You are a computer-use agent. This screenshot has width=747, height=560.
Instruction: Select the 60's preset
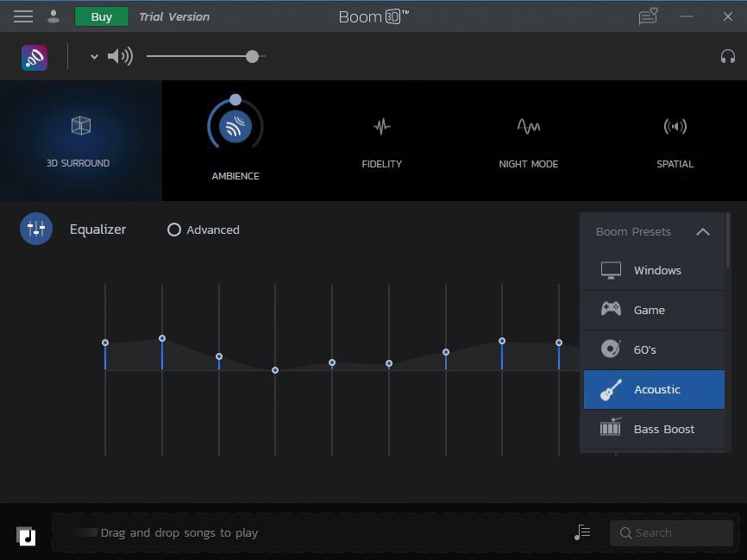[x=654, y=349]
